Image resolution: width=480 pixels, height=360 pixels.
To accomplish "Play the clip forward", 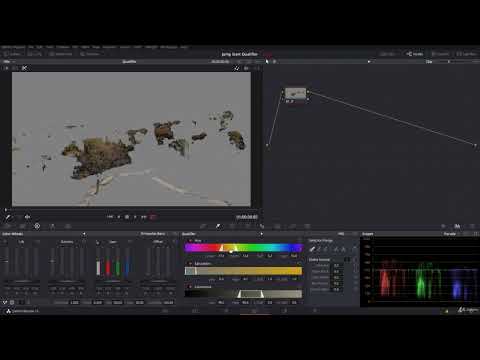I will click(135, 217).
